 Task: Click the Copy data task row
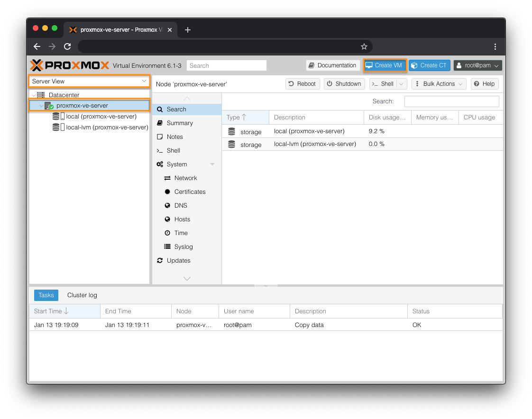tap(266, 325)
